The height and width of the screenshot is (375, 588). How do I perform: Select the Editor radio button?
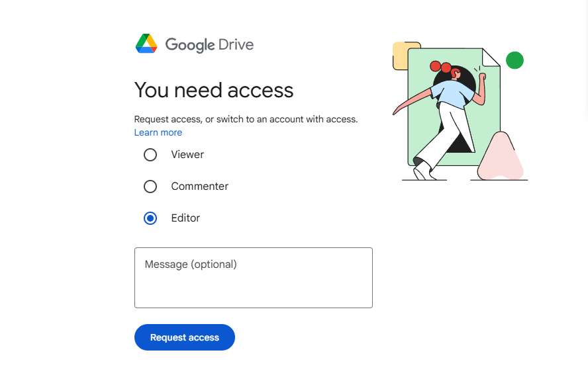point(150,218)
